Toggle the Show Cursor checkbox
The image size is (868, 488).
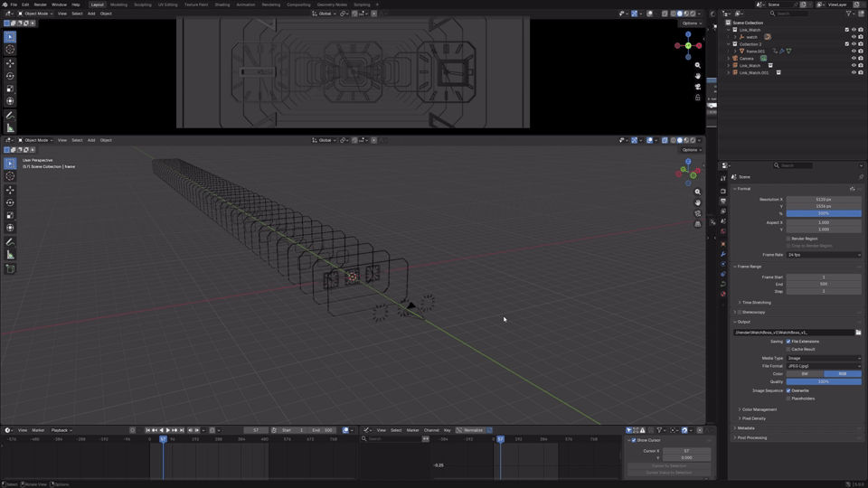coord(634,440)
